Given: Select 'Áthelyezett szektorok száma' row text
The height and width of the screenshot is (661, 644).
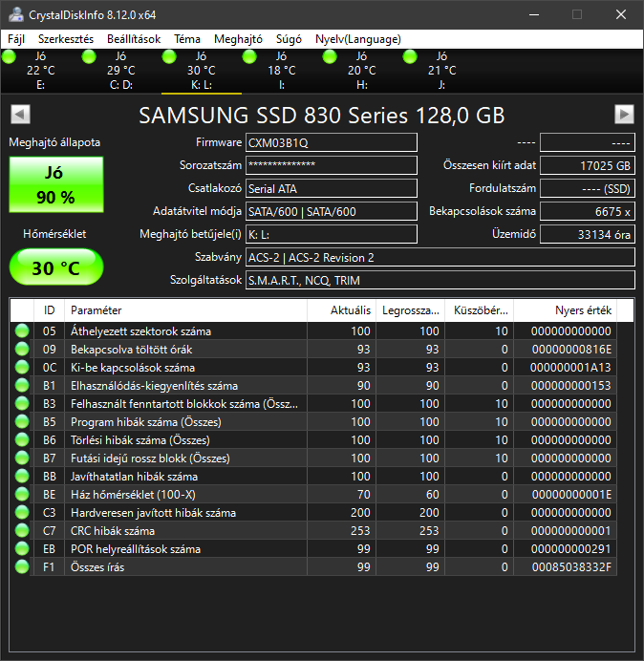Looking at the screenshot, I should [x=140, y=331].
